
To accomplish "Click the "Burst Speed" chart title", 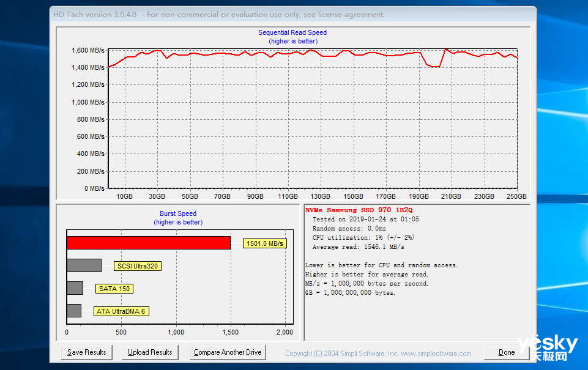I will [x=178, y=213].
